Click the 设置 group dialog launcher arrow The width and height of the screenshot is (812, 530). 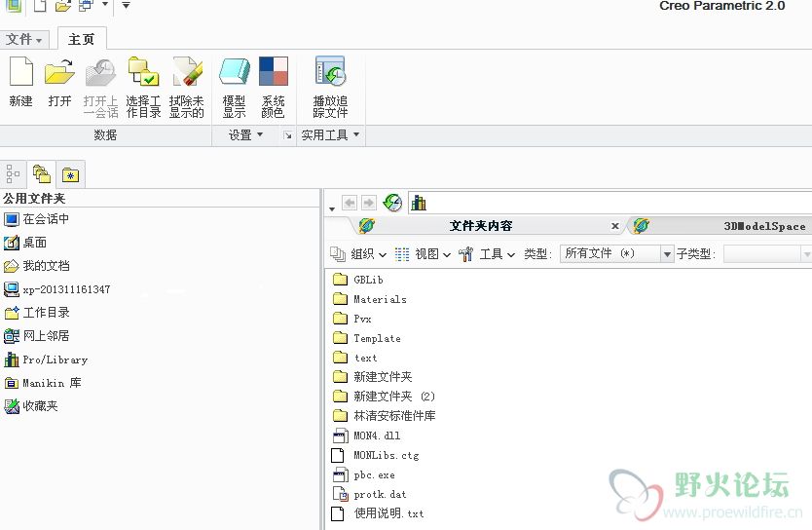click(287, 135)
